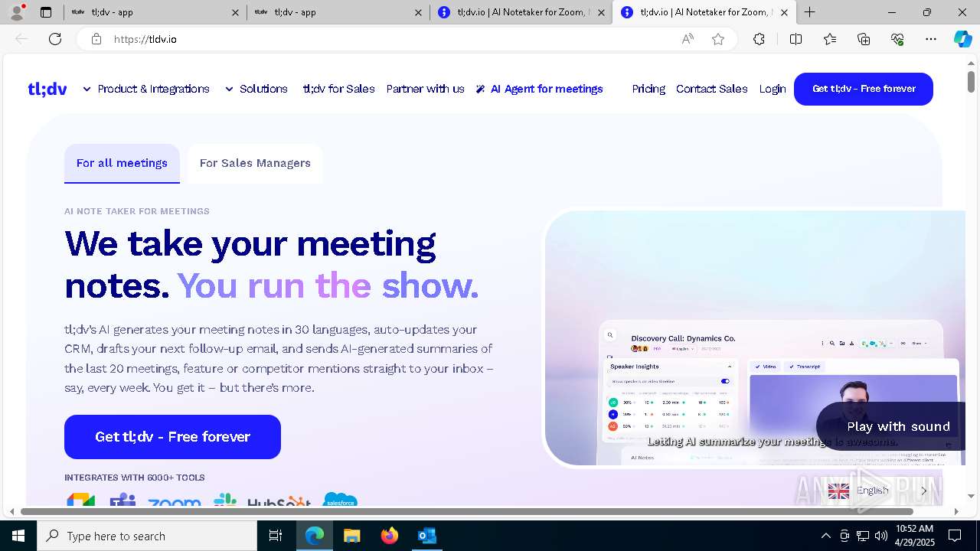The image size is (980, 551).
Task: Open Read aloud in the address bar
Action: click(x=688, y=39)
